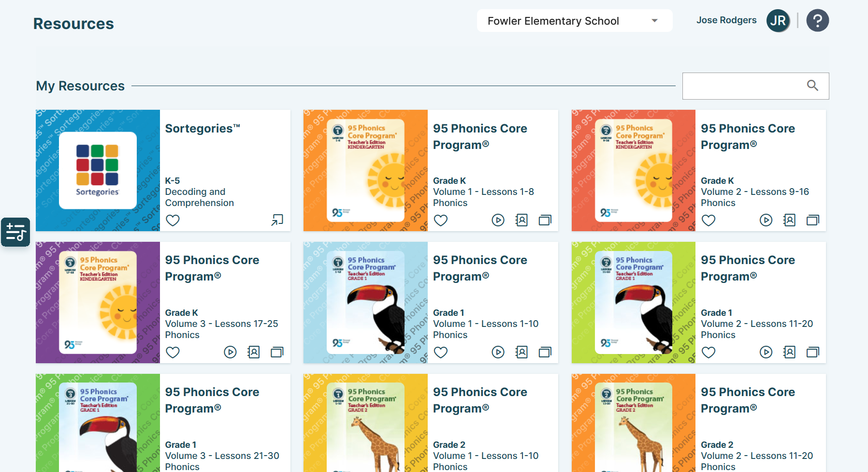Favorite the Sortegories resource with heart icon
The width and height of the screenshot is (868, 472).
[x=173, y=221]
